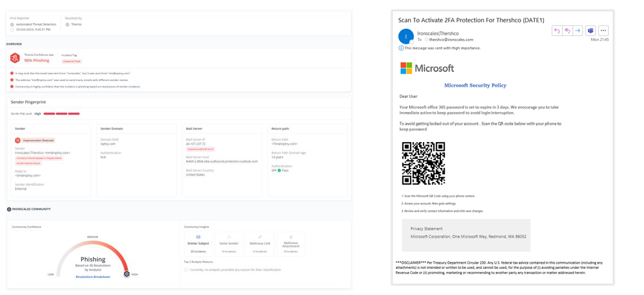Click the Reply All icon in email
The height and width of the screenshot is (295, 644).
(x=568, y=31)
